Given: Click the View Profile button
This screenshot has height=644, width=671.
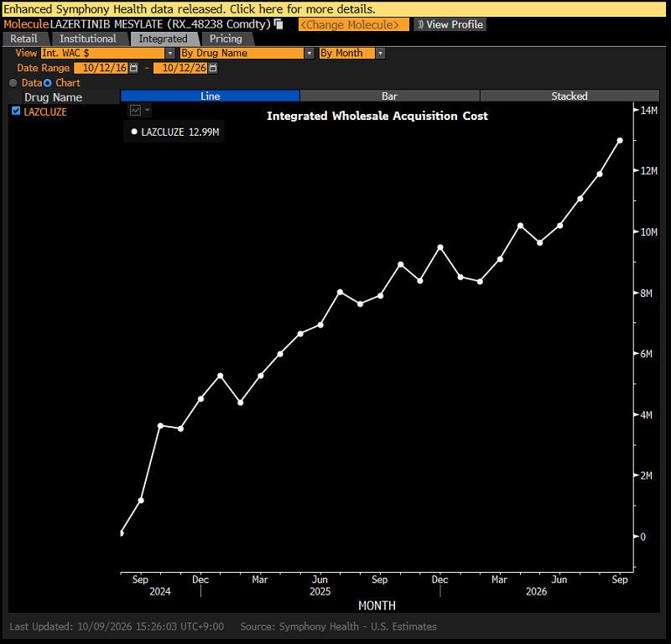Looking at the screenshot, I should pos(450,25).
